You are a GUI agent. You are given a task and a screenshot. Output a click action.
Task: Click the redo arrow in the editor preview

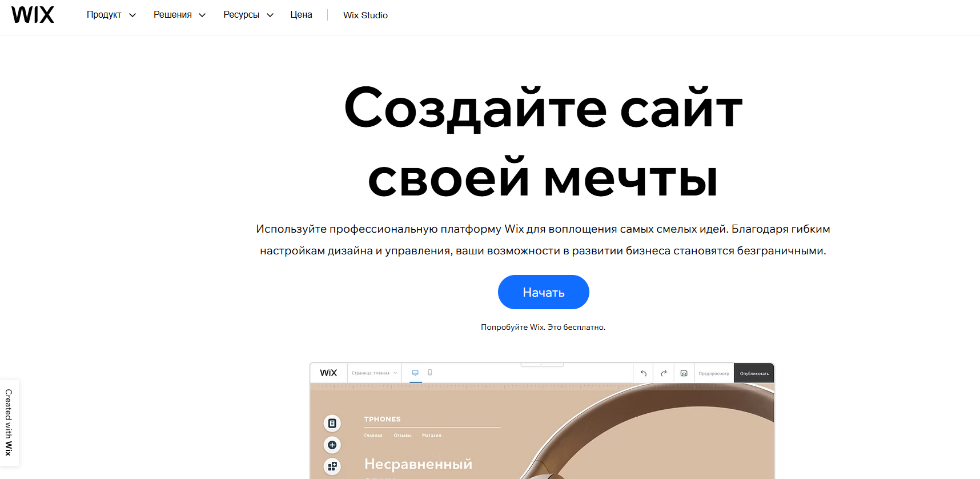pyautogui.click(x=664, y=373)
